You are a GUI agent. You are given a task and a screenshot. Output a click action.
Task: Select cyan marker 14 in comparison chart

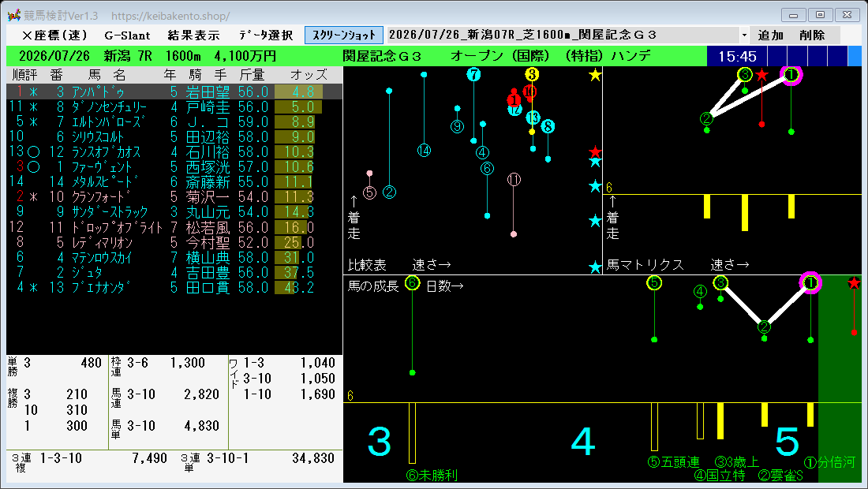424,150
